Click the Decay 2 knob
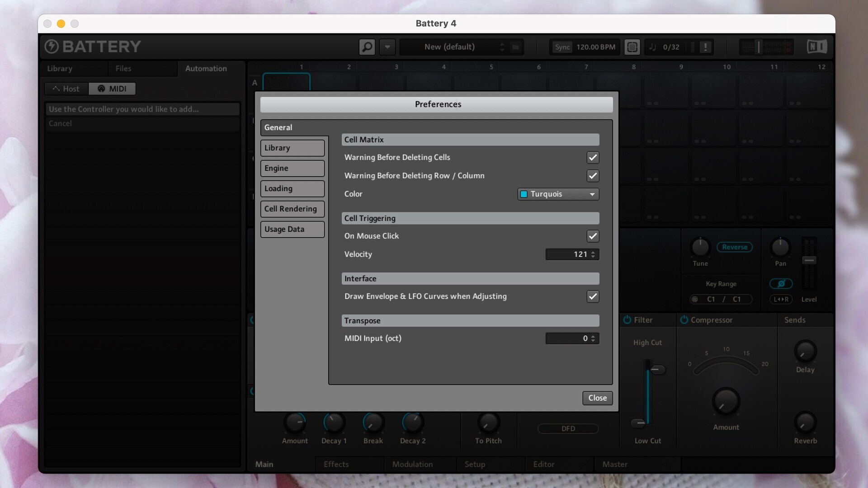Image resolution: width=868 pixels, height=488 pixels. 413,423
